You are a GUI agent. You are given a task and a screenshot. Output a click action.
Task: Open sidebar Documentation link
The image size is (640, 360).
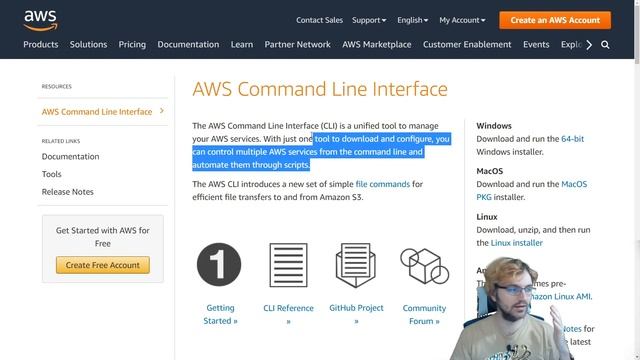tap(71, 157)
